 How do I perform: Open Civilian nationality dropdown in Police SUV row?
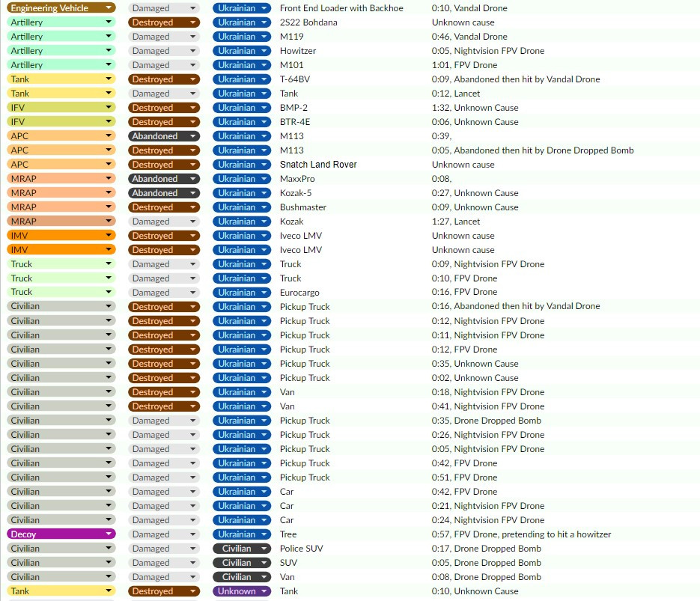click(242, 549)
